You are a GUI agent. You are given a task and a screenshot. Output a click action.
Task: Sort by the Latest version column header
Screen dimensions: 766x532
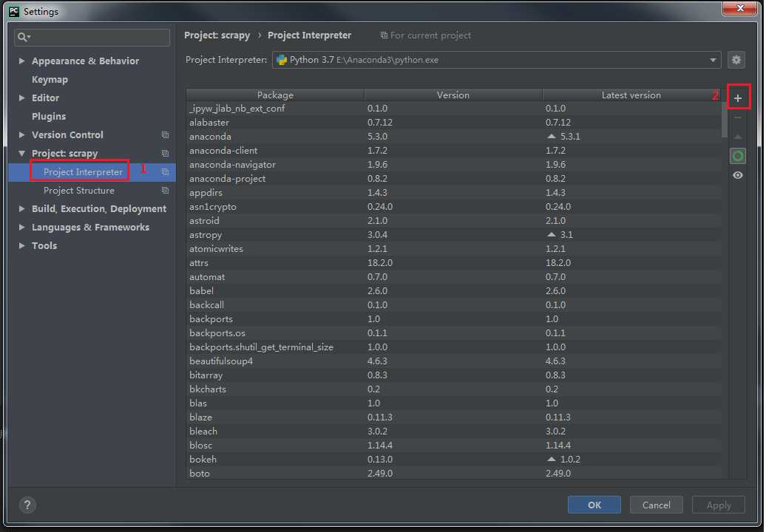point(631,95)
